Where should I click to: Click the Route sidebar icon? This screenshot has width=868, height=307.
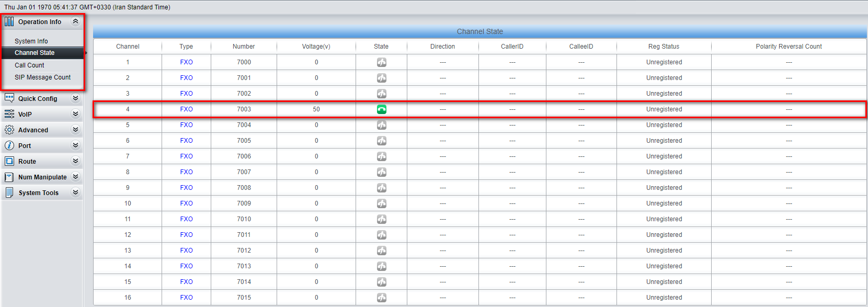pyautogui.click(x=9, y=161)
